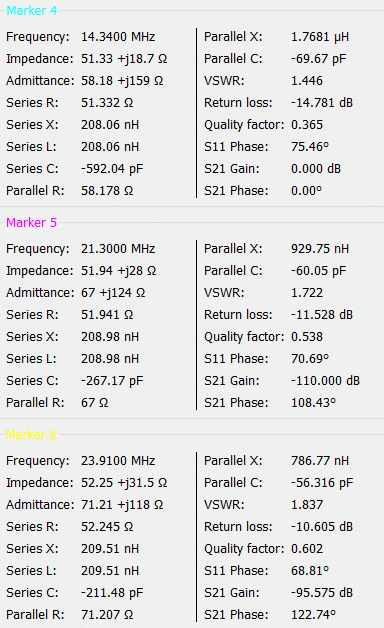384x628 pixels.
Task: Click Marker 6 Series C value -211.48 pF
Action: [112, 592]
